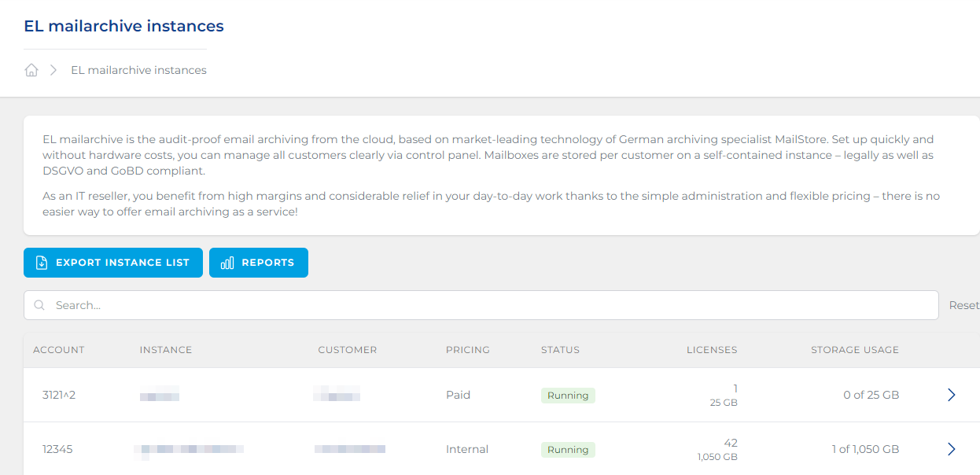Sort the table by the Status header
Screen dimensions: 980x475
tap(560, 350)
